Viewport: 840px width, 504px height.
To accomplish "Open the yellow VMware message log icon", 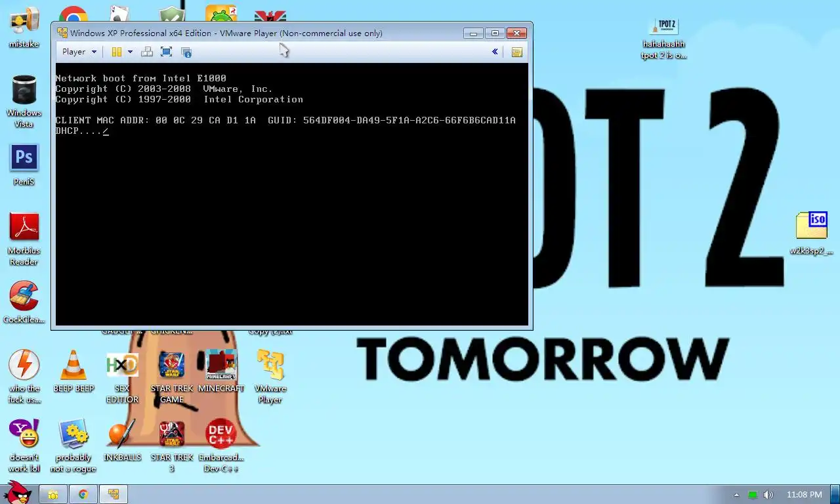I will 517,52.
